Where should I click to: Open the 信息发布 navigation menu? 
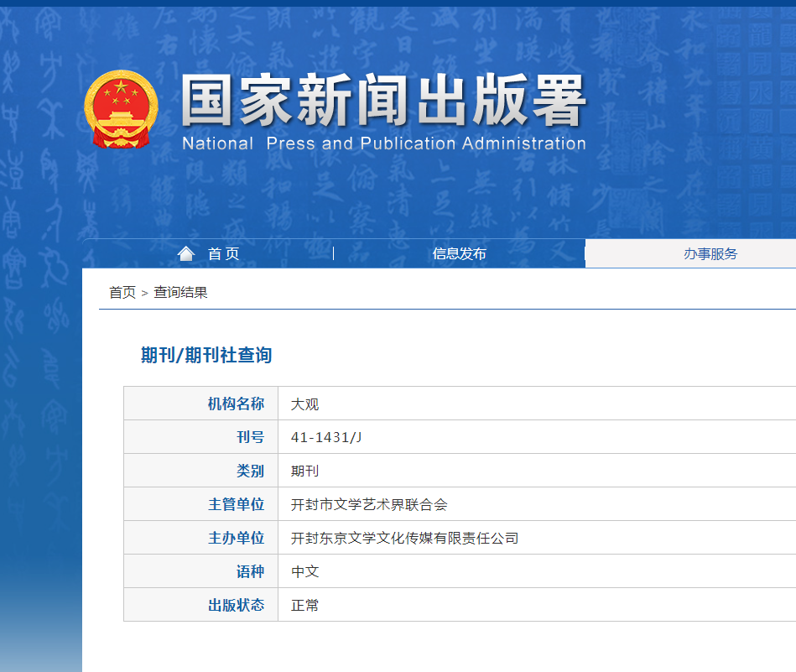[459, 254]
